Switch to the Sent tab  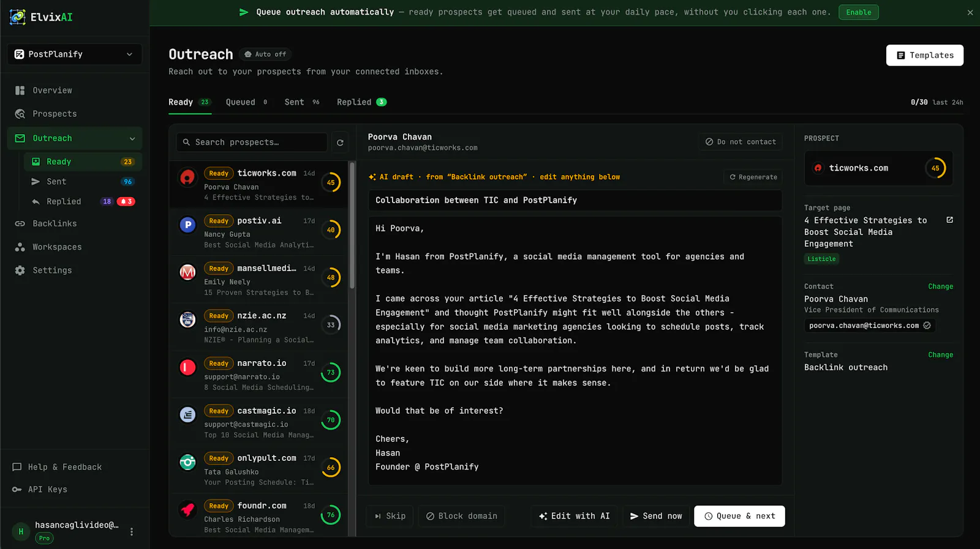tap(302, 102)
